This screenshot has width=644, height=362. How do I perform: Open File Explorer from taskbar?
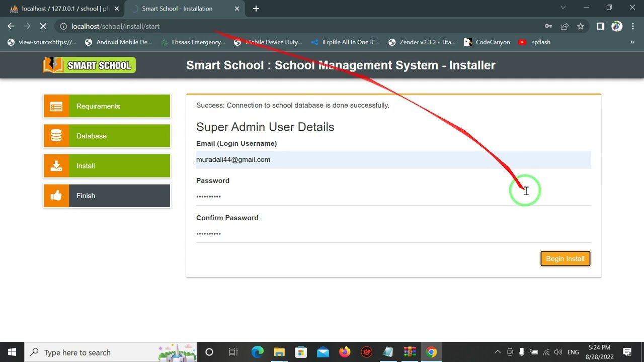pos(279,352)
